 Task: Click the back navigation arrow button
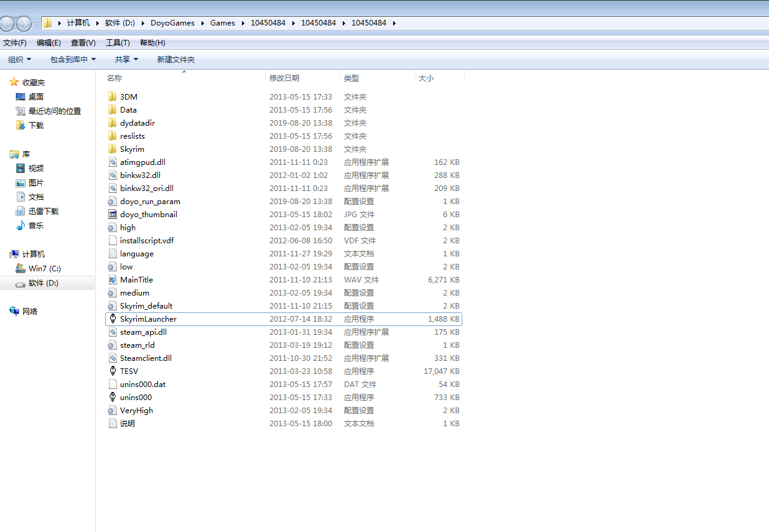pyautogui.click(x=6, y=23)
